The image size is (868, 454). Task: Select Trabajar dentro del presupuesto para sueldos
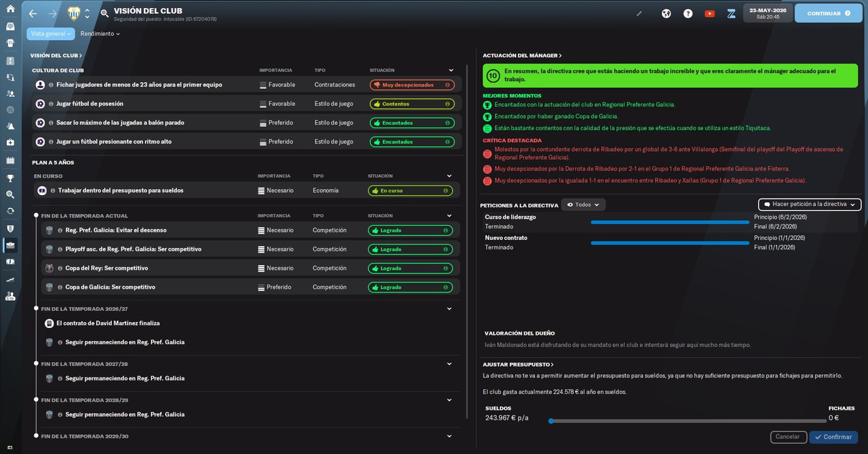pyautogui.click(x=247, y=190)
